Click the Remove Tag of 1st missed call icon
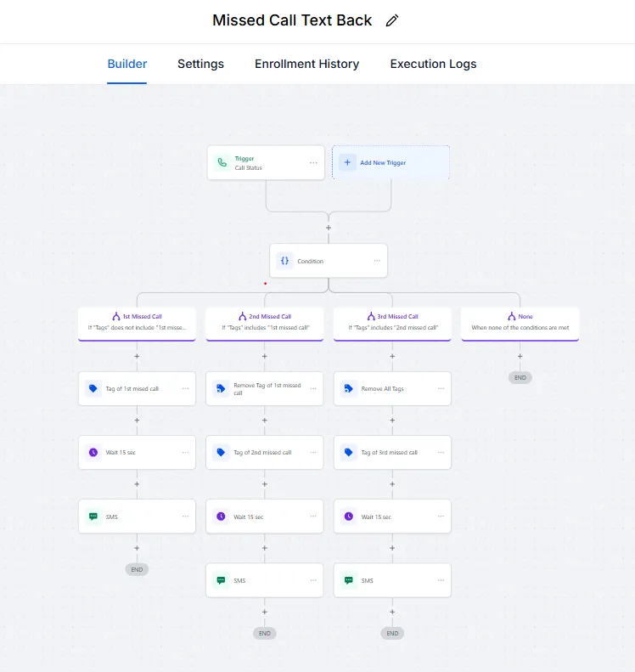The image size is (635, 672). click(221, 388)
